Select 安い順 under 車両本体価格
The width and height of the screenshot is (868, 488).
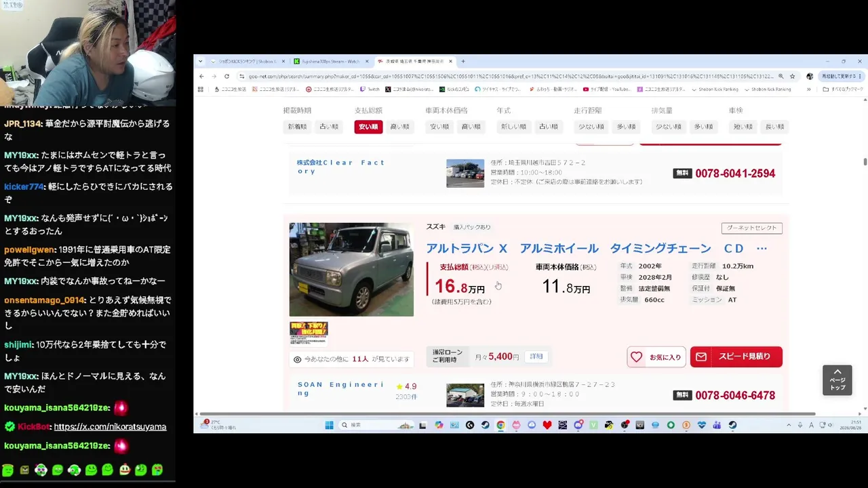439,127
